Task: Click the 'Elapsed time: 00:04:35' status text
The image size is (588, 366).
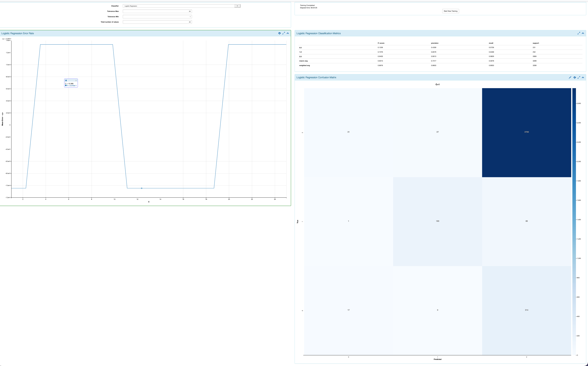Action: point(308,8)
